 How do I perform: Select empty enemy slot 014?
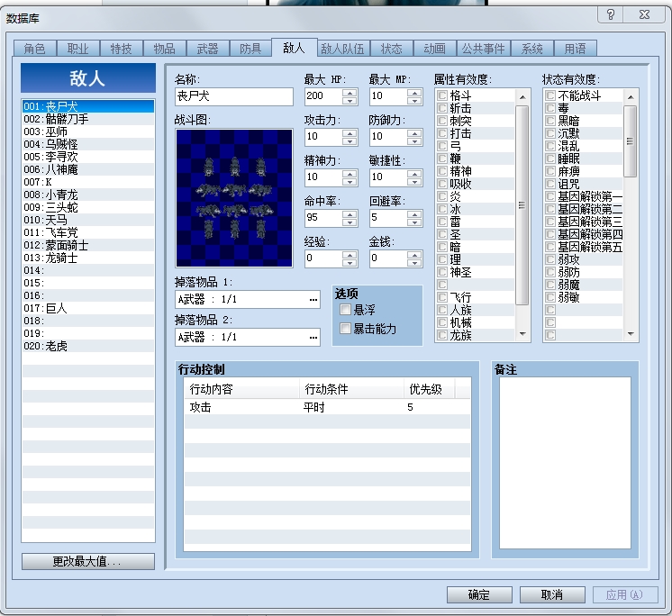pos(88,270)
